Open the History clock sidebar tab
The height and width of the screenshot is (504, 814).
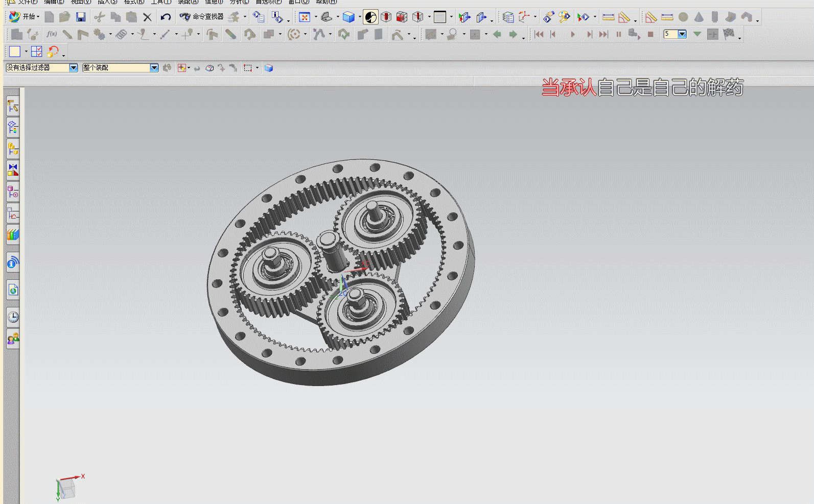pyautogui.click(x=13, y=317)
